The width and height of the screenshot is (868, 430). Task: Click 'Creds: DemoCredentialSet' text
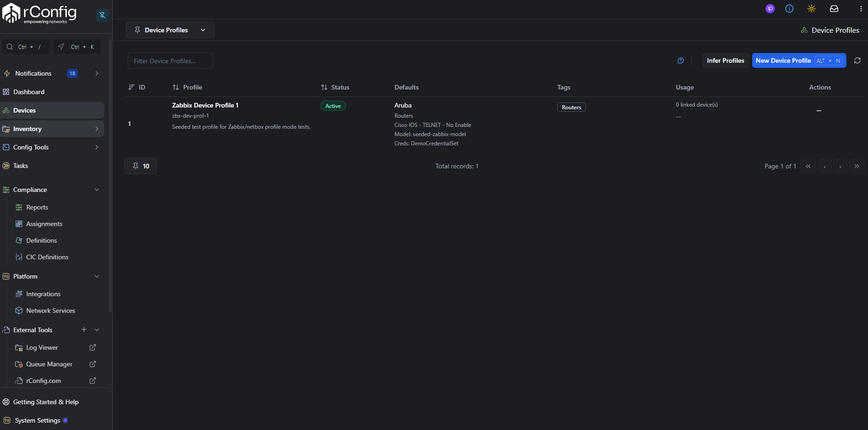pyautogui.click(x=426, y=143)
